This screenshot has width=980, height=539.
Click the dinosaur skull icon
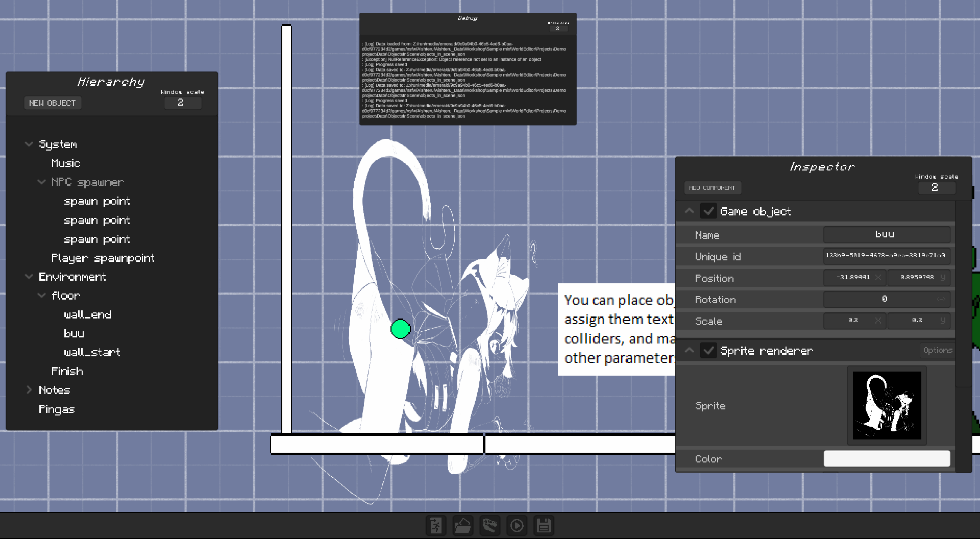[490, 525]
